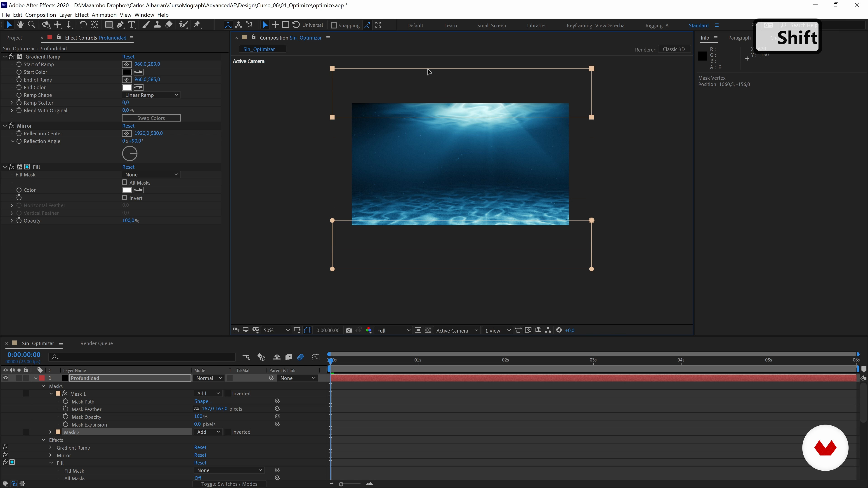The width and height of the screenshot is (868, 488).
Task: Open the Active Camera view dropdown
Action: (x=457, y=330)
